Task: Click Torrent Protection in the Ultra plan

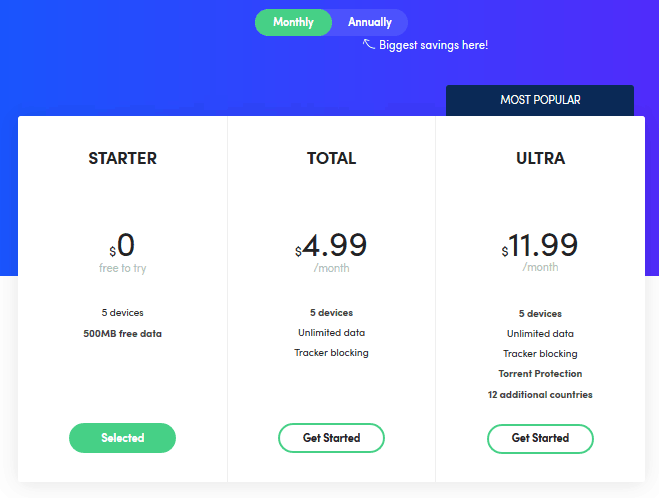Action: coord(540,374)
